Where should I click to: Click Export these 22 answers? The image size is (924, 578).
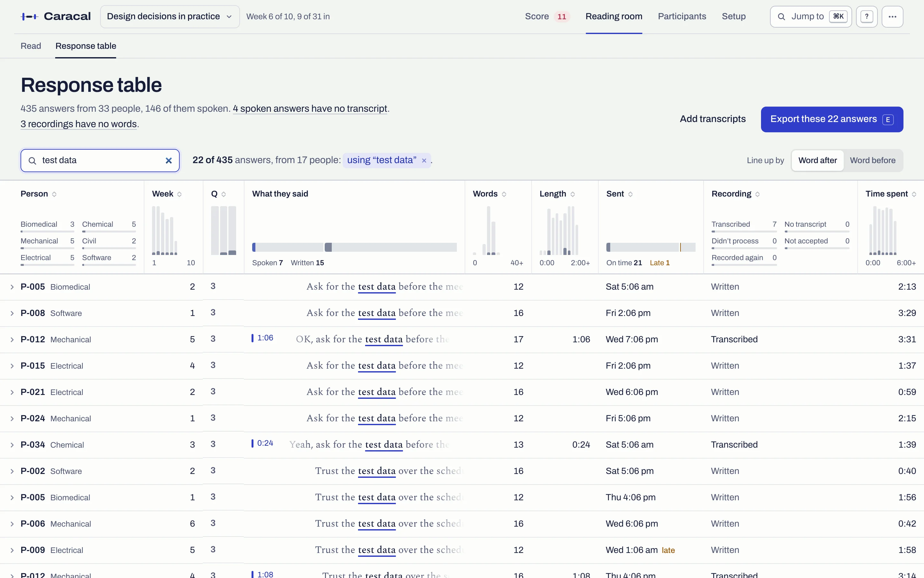(832, 119)
